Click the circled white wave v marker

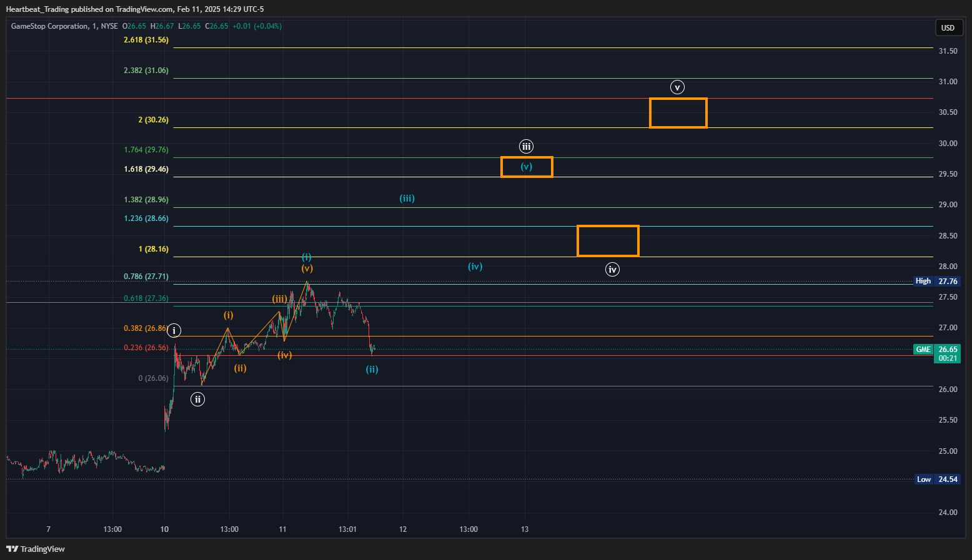[x=677, y=87]
